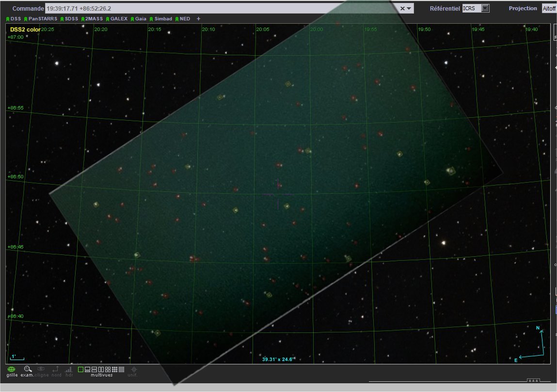Viewport: 557px width, 392px height.
Task: Activate the exam. magnifier tool
Action: (x=27, y=371)
